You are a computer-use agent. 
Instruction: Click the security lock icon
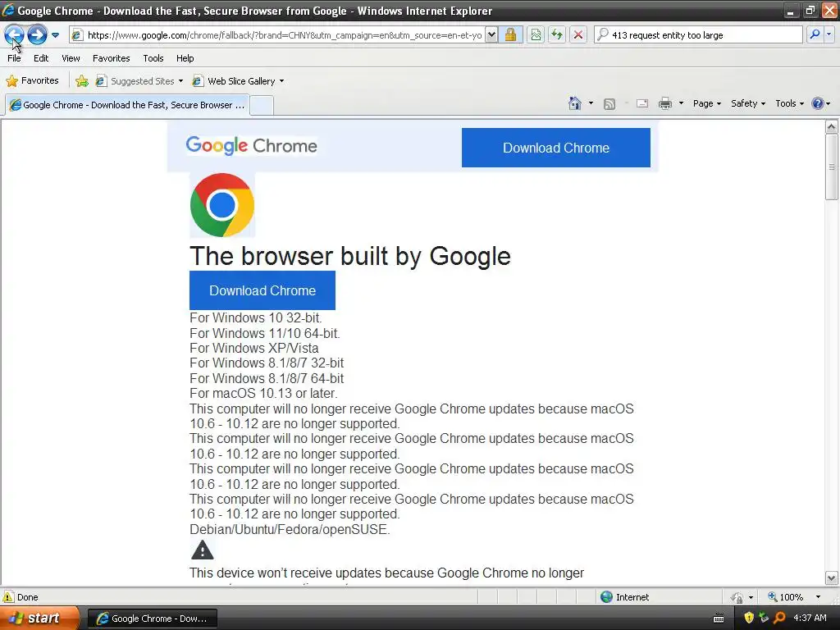pyautogui.click(x=510, y=35)
